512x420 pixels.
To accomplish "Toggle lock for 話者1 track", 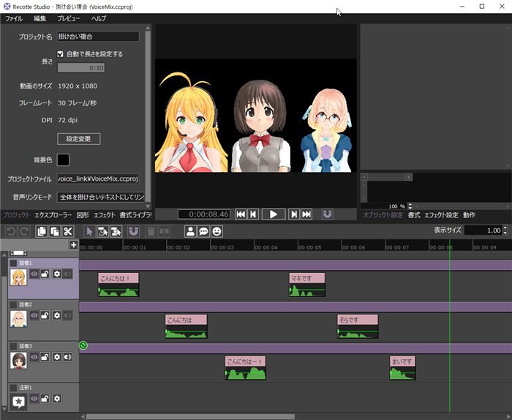I will tap(45, 274).
